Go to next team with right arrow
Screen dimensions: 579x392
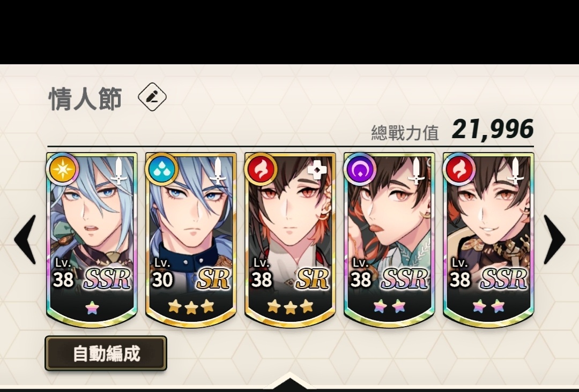pyautogui.click(x=554, y=239)
